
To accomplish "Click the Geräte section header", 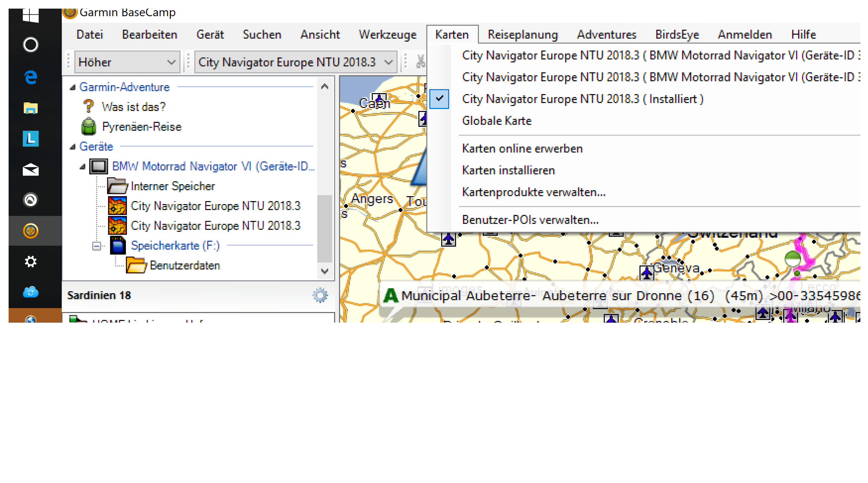I will coord(96,147).
